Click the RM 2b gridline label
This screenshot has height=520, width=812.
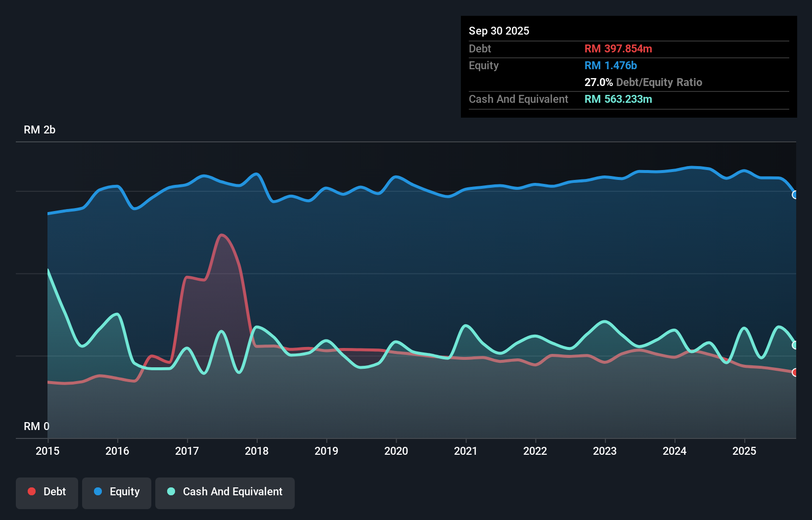[x=40, y=130]
